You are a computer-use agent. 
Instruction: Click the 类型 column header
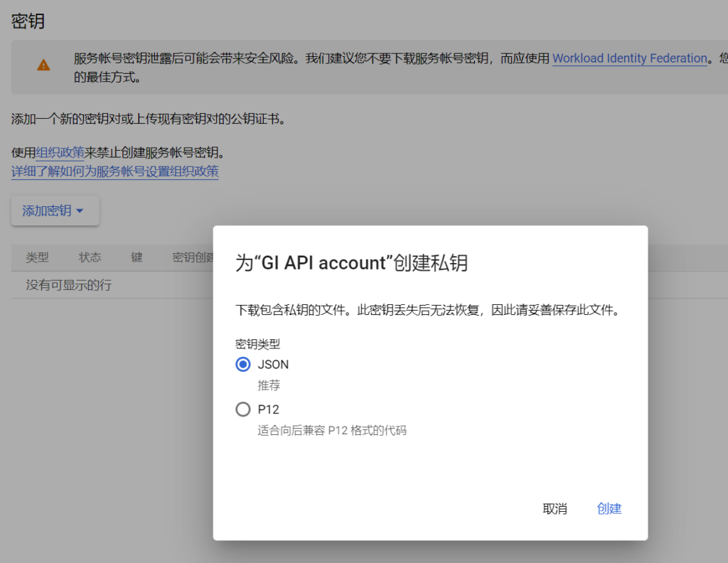coord(37,257)
